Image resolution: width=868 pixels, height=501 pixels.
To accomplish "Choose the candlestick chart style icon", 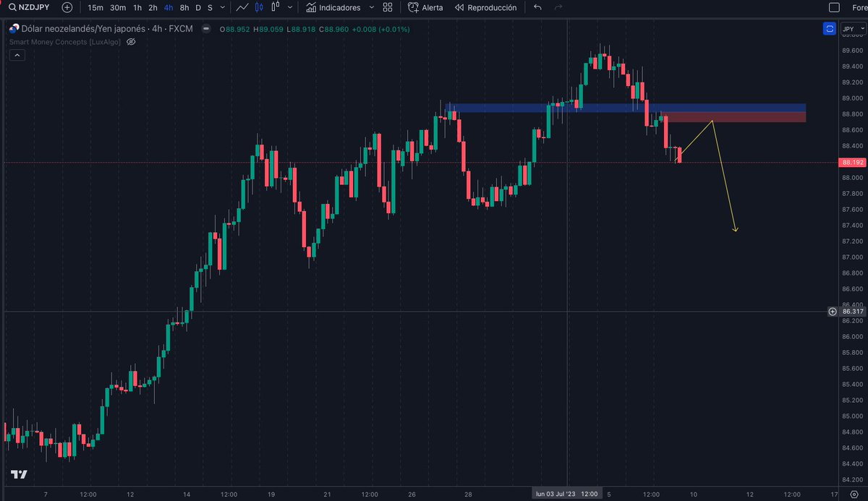I will 259,7.
